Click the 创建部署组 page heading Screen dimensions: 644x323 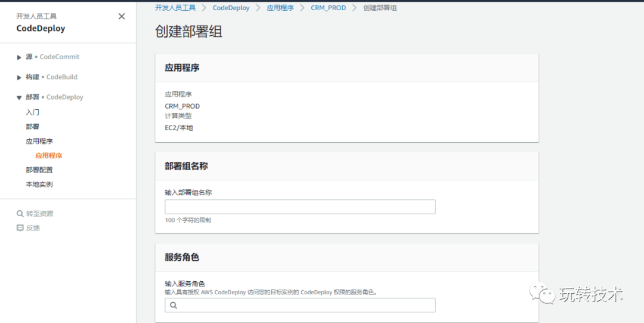click(x=189, y=32)
